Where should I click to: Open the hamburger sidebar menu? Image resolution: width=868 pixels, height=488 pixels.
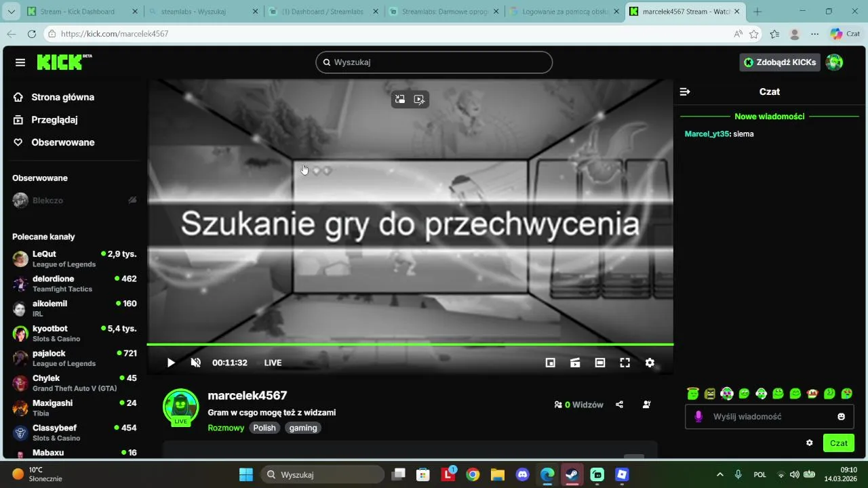coord(20,62)
